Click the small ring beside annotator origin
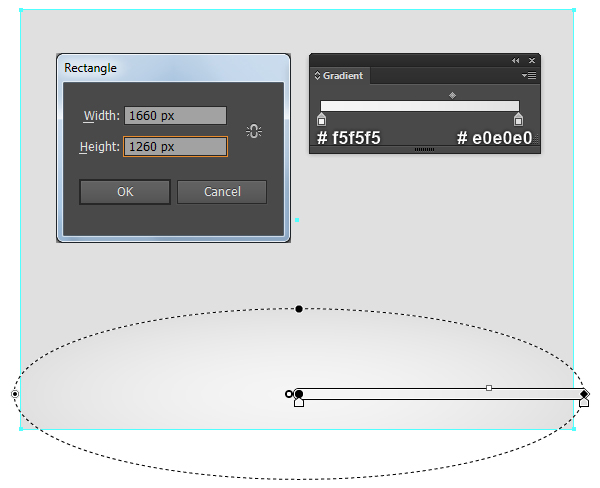This screenshot has width=600, height=488. pos(289,394)
